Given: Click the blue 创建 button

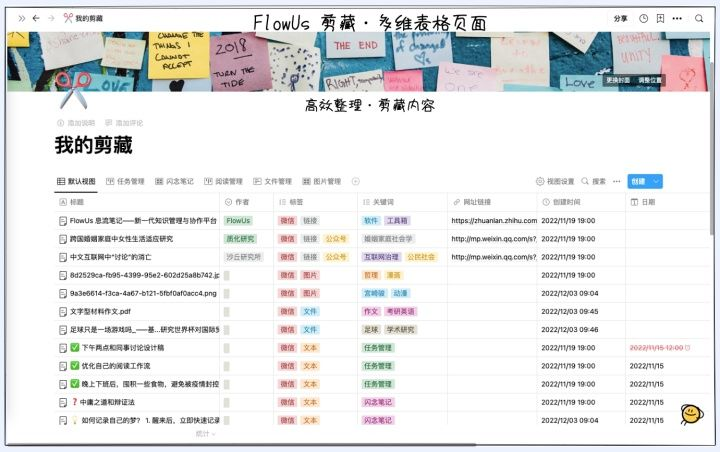Looking at the screenshot, I should click(639, 181).
